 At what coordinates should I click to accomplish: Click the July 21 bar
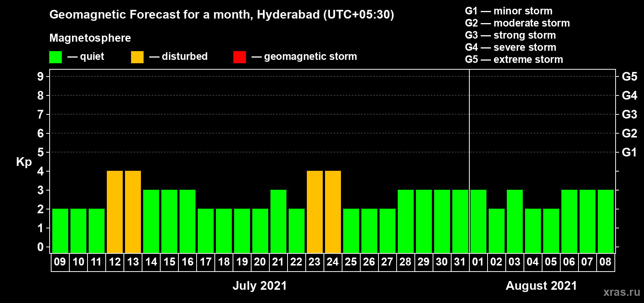click(x=278, y=221)
